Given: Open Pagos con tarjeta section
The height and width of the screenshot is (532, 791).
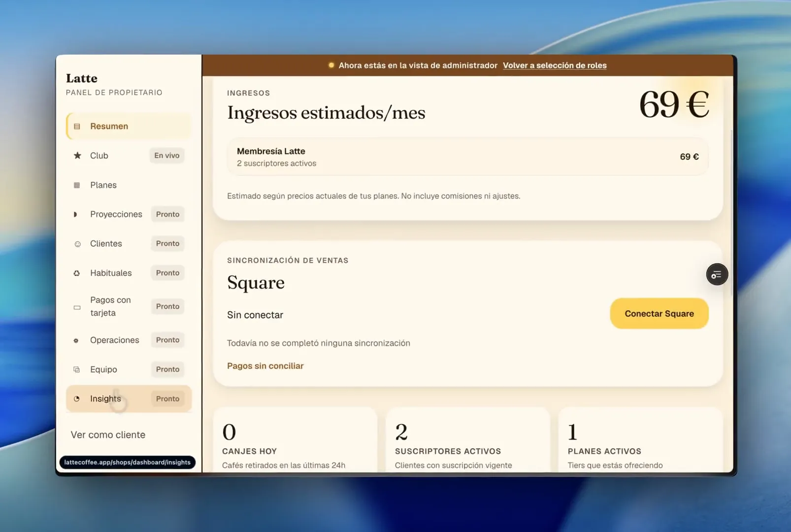Looking at the screenshot, I should point(129,306).
